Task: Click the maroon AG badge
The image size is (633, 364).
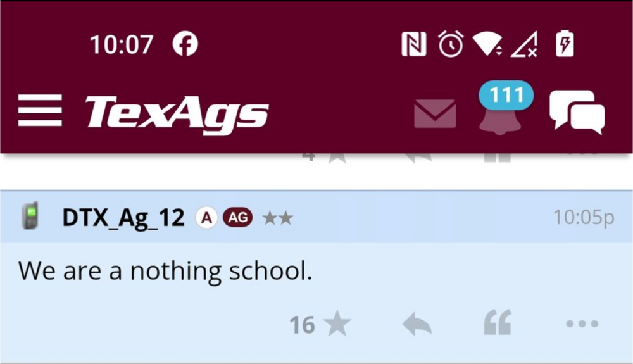Action: click(237, 218)
